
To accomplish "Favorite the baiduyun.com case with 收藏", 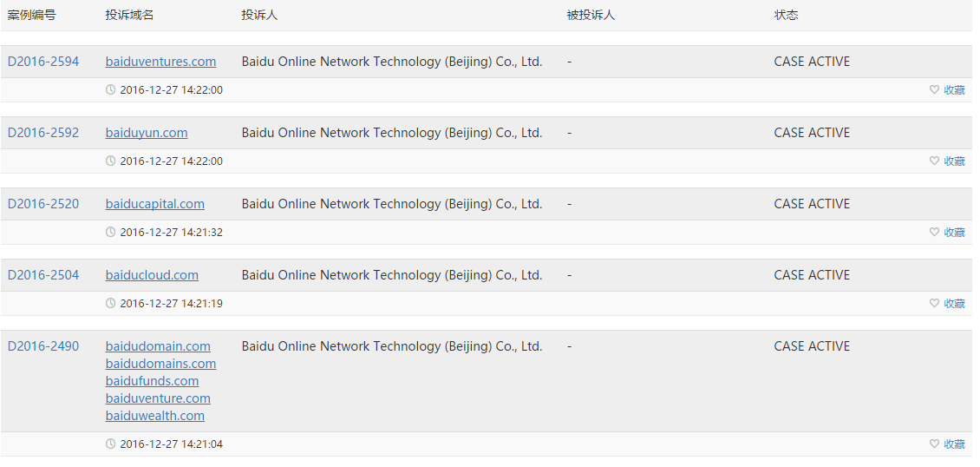I will (947, 161).
